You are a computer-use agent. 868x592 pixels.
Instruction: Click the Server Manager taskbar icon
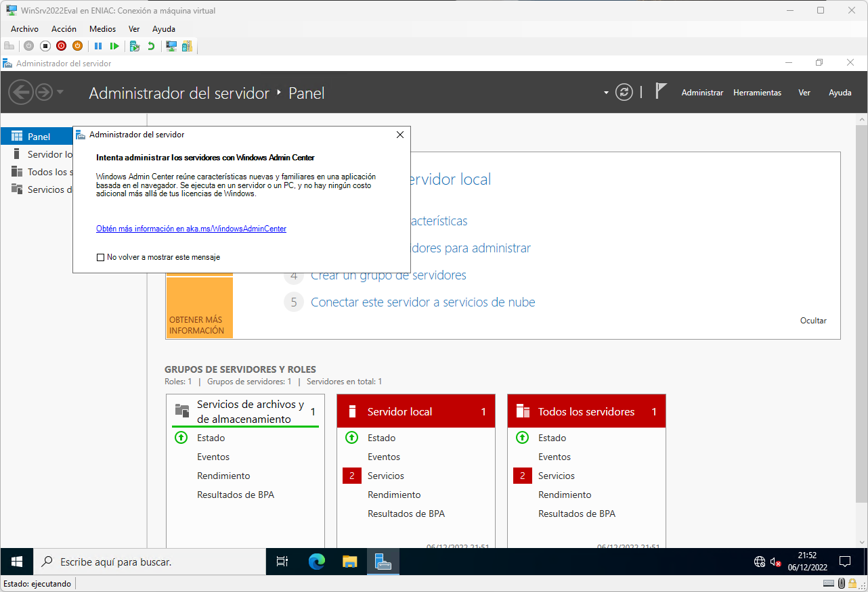383,562
